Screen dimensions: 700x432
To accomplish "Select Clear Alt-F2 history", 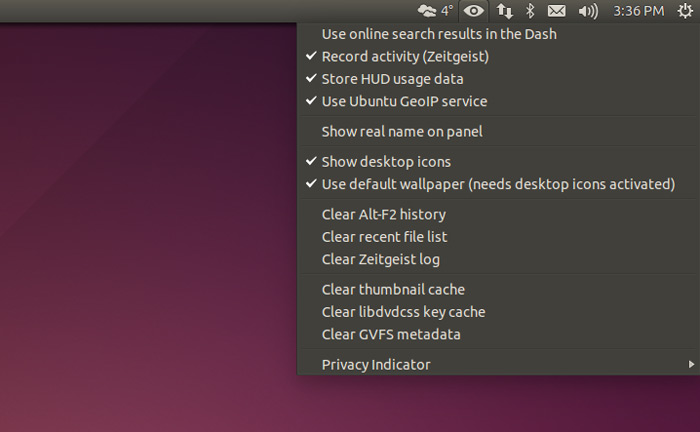I will tap(383, 214).
